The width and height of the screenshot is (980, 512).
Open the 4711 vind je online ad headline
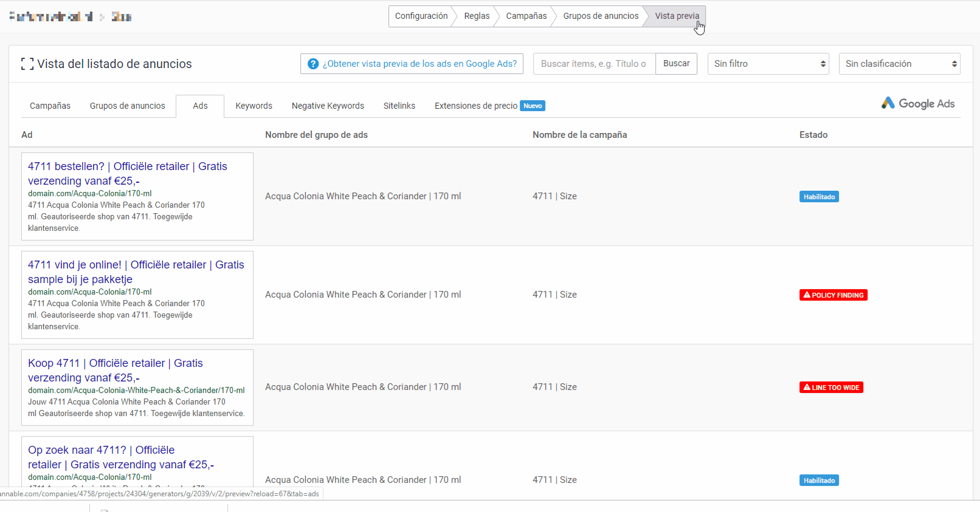(136, 272)
